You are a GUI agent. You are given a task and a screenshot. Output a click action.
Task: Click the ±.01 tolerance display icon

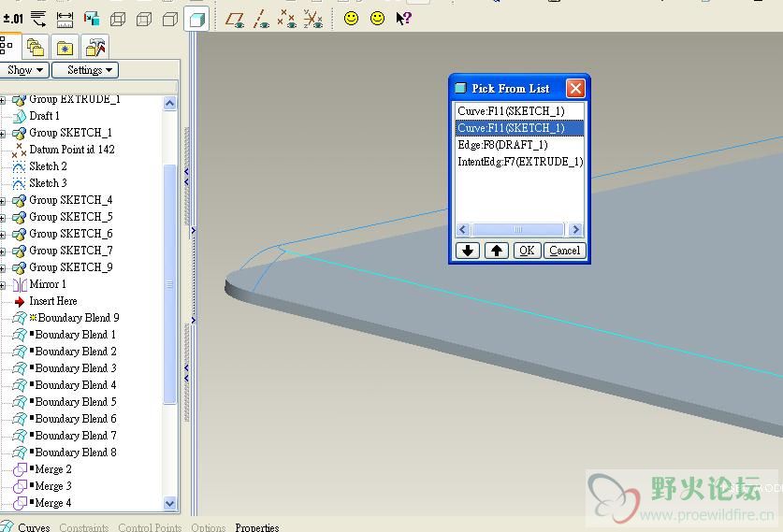(x=12, y=19)
